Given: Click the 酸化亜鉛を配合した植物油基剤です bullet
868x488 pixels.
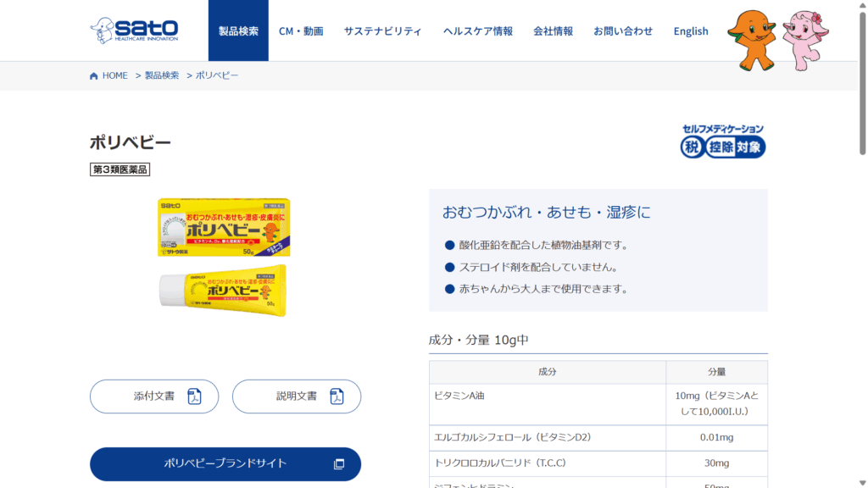Looking at the screenshot, I should (543, 245).
